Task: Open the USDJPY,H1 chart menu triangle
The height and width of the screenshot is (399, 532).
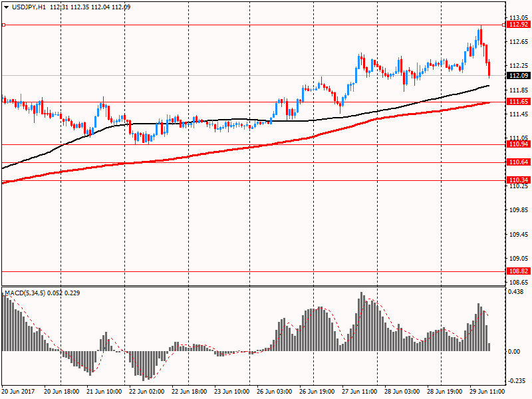Action: pos(6,7)
